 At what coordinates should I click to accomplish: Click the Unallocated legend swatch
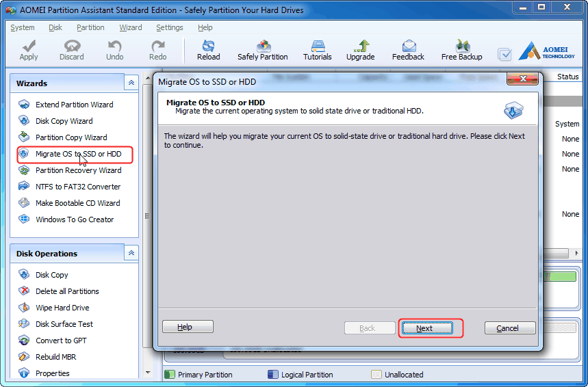coord(376,374)
